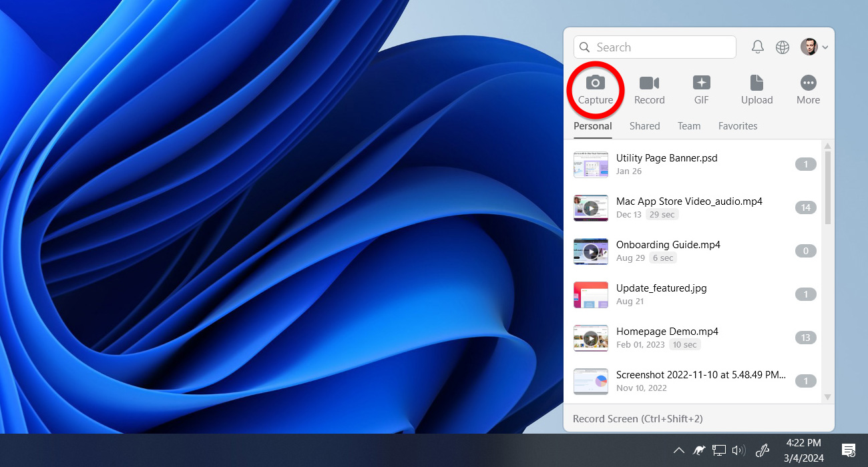868x467 pixels.
Task: Click the Homepage Demo.mp4 thumbnail
Action: pos(591,338)
